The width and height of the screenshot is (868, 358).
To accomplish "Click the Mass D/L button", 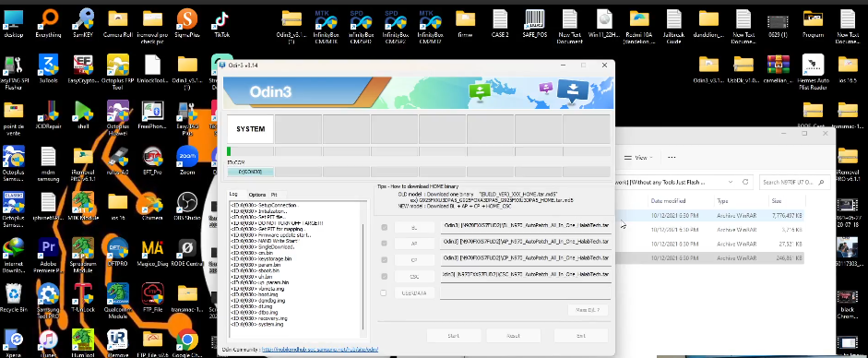I will coord(588,310).
